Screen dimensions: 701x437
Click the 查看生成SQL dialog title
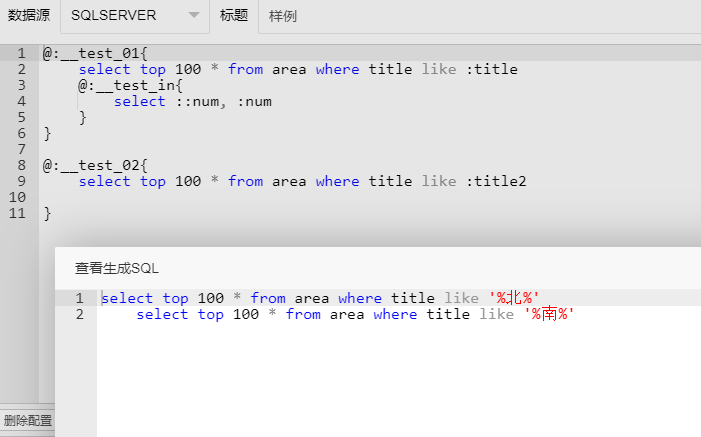coord(117,268)
